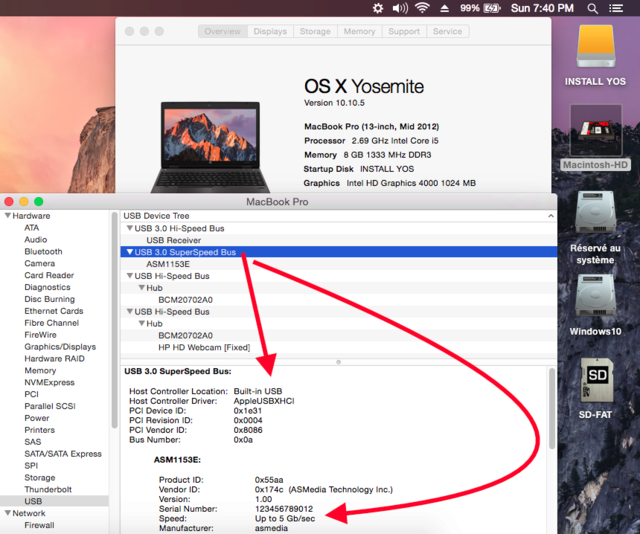640x534 pixels.
Task: Collapse the Network section in sidebar
Action: coord(7,513)
